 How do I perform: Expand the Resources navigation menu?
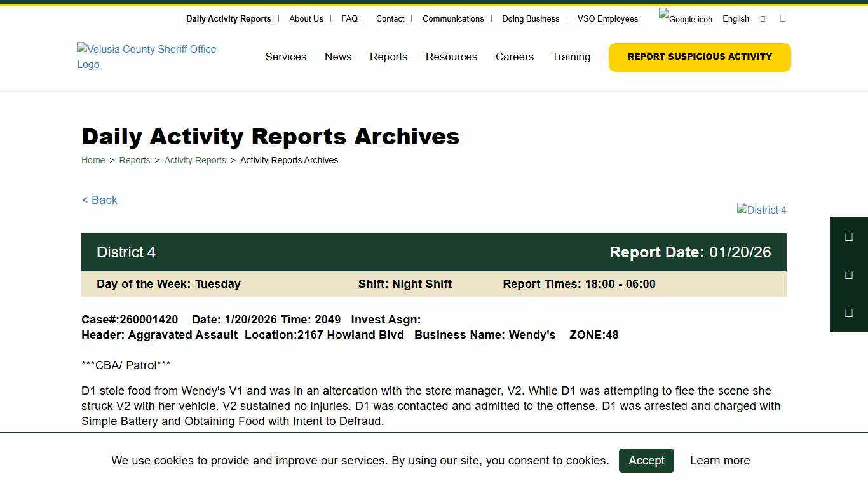tap(451, 57)
